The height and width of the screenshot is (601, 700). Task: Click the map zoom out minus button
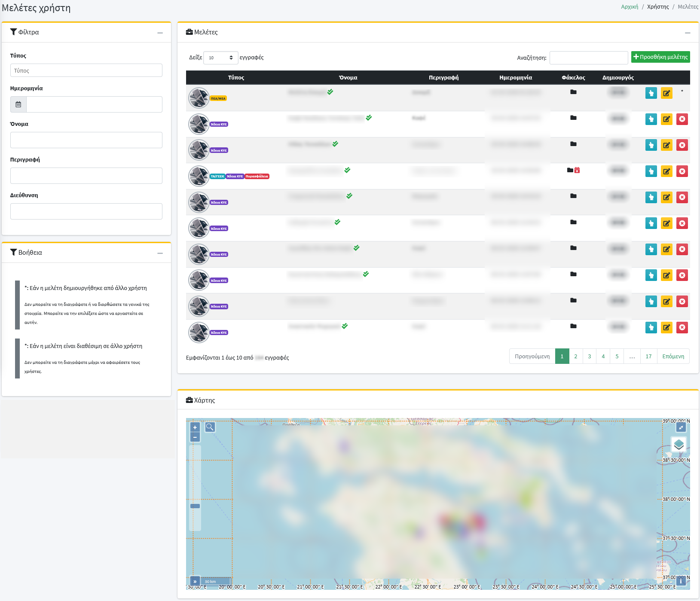[195, 437]
